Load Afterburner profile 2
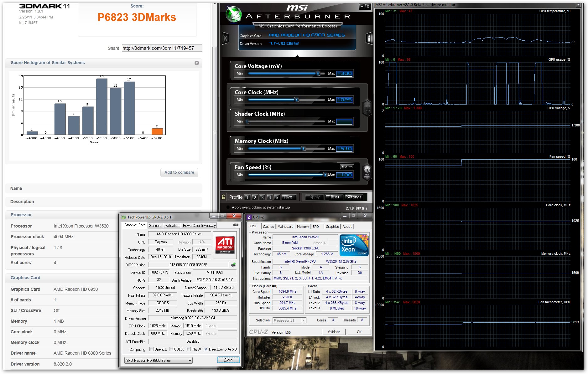 pos(255,197)
